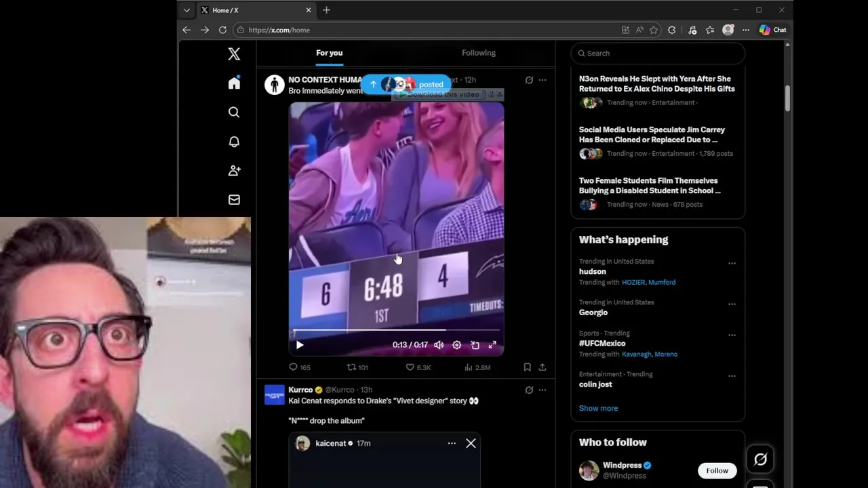The height and width of the screenshot is (488, 868).
Task: Reload the x.com page
Action: point(222,30)
